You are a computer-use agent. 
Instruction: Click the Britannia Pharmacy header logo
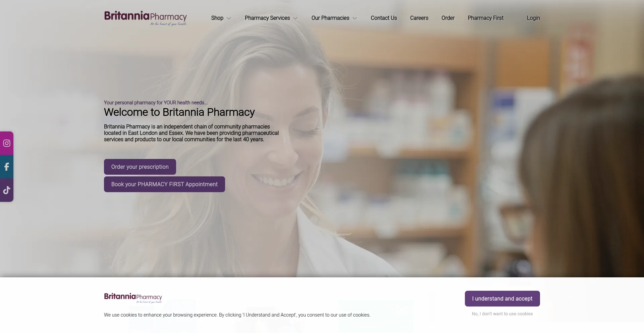tap(145, 18)
